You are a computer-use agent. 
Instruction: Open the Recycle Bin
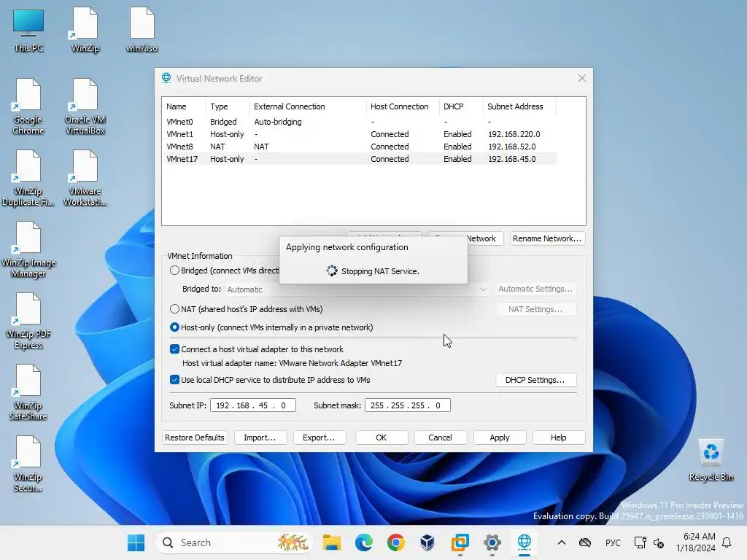coord(711,460)
